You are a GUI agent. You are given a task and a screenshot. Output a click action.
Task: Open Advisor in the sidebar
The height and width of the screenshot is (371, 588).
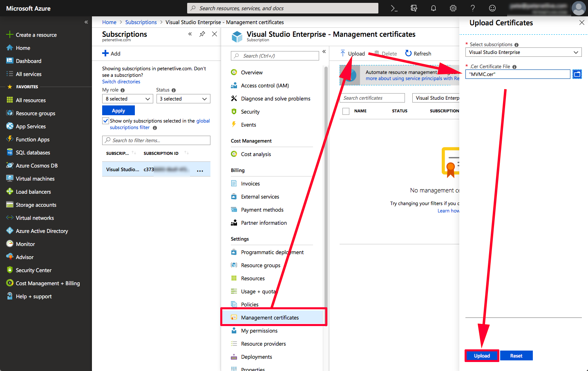tap(20, 257)
